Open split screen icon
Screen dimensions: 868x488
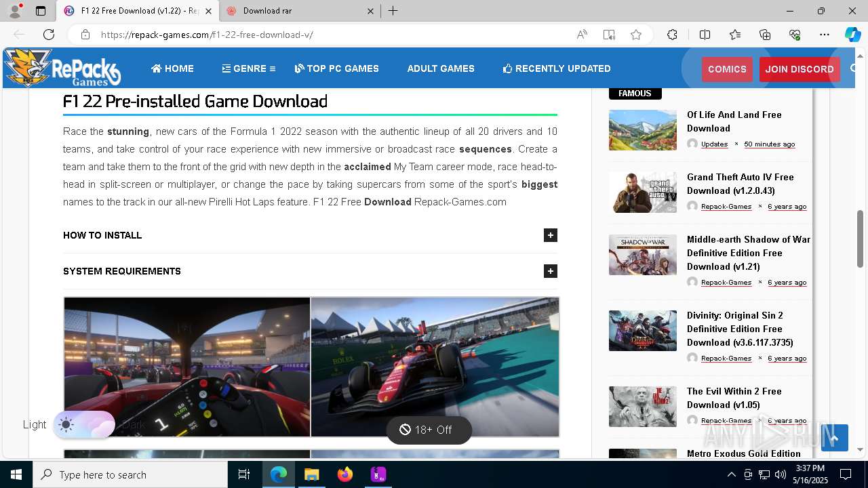pyautogui.click(x=705, y=35)
